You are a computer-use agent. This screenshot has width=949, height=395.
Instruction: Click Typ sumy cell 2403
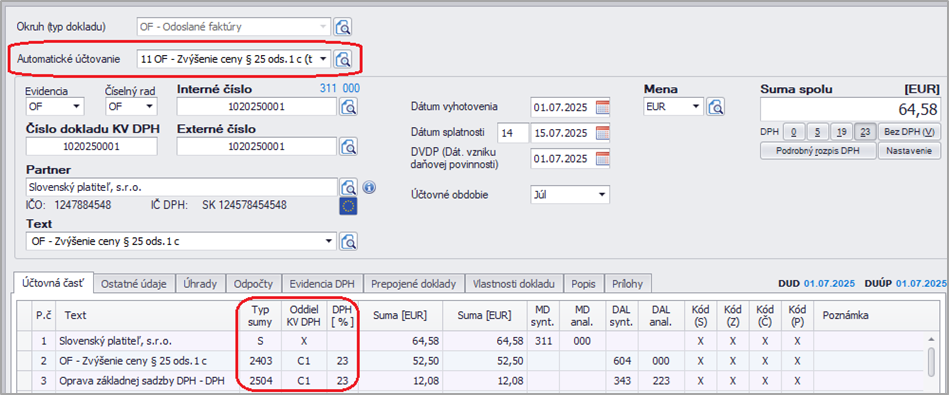(x=260, y=361)
